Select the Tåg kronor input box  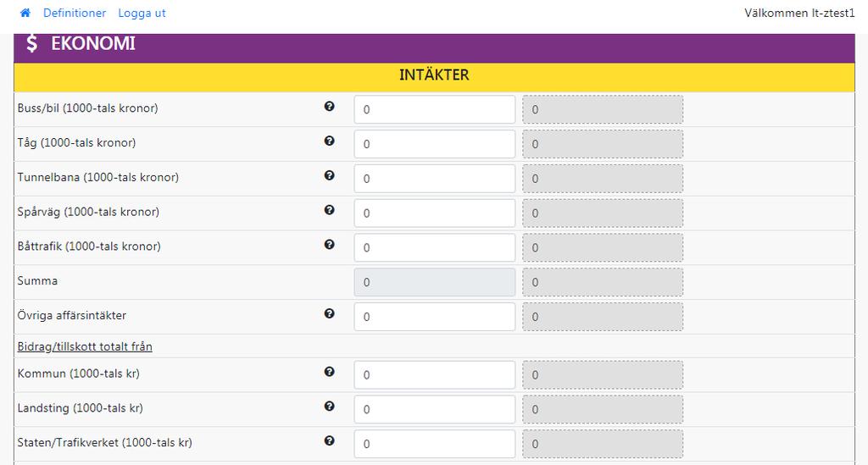coord(435,144)
